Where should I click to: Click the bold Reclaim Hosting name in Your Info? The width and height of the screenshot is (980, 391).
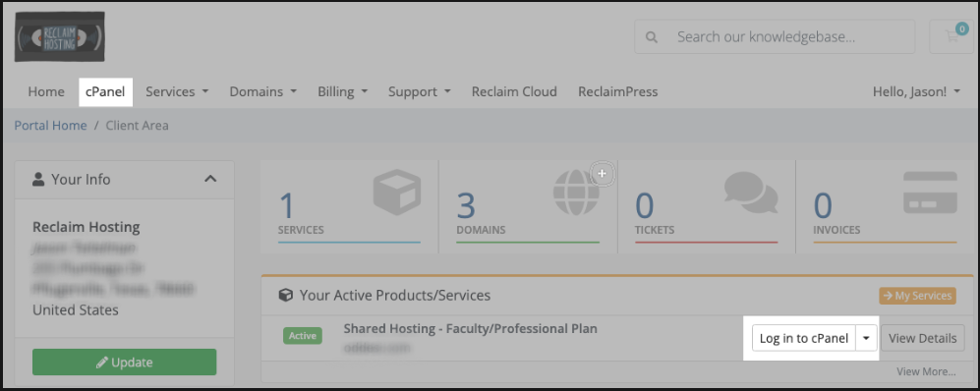pos(86,227)
